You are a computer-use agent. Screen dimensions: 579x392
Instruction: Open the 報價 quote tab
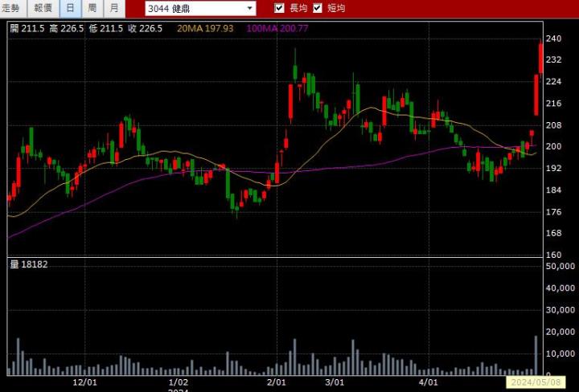(x=43, y=8)
